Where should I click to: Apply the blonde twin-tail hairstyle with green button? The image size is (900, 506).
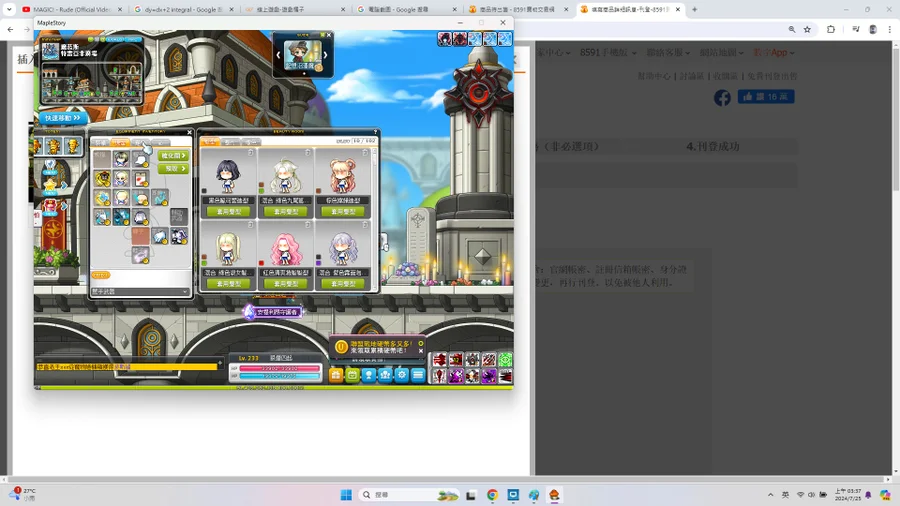click(228, 283)
